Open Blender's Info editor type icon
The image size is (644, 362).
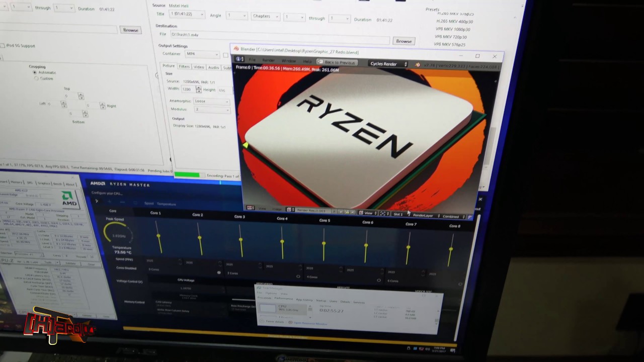tap(239, 59)
